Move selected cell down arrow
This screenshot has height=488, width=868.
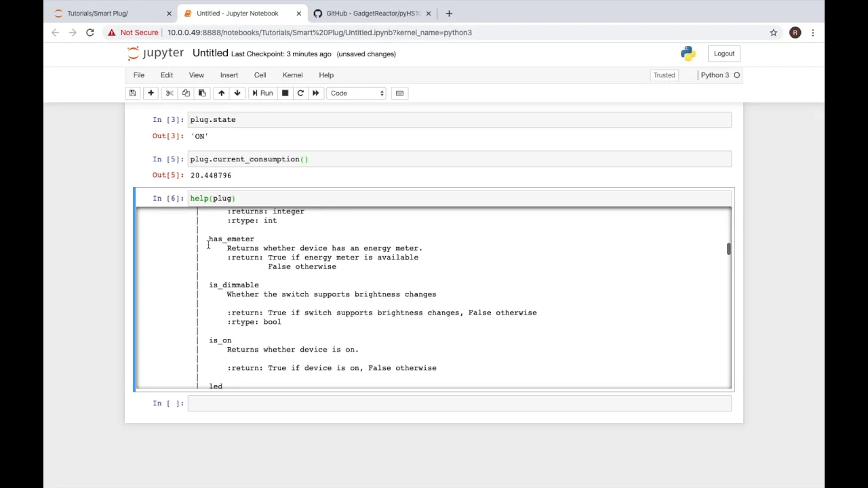click(x=237, y=93)
